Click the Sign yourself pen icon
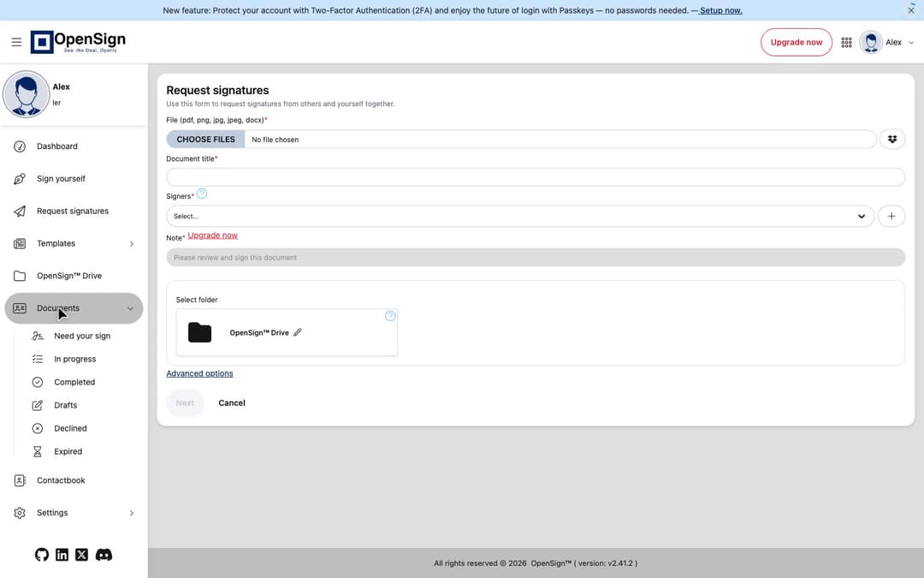The height and width of the screenshot is (578, 924). [20, 179]
